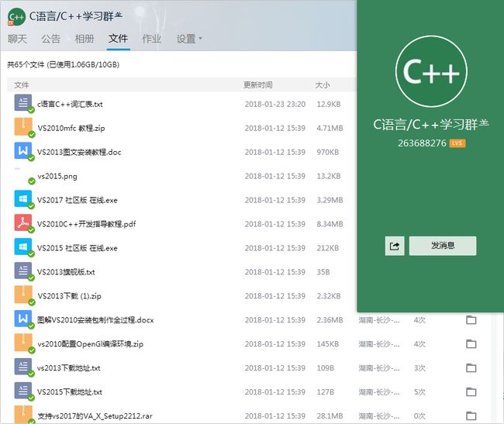Select file name VS2013图文安装教程.doc

(79, 152)
